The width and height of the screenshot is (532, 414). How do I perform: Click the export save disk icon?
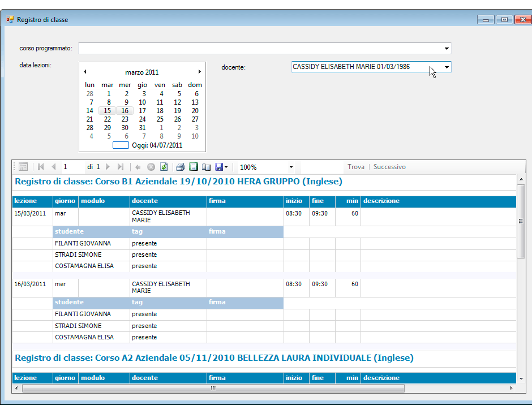click(x=219, y=167)
